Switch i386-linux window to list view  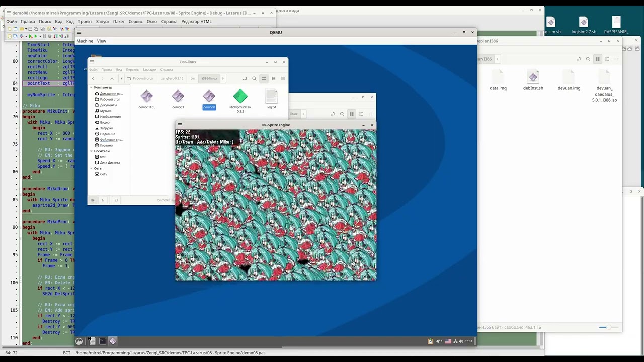coord(273,78)
